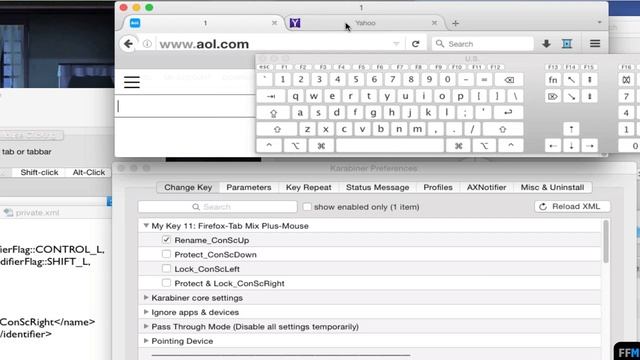This screenshot has width=640, height=360.
Task: Click the esc key on keyboard viewer
Action: tap(264, 67)
